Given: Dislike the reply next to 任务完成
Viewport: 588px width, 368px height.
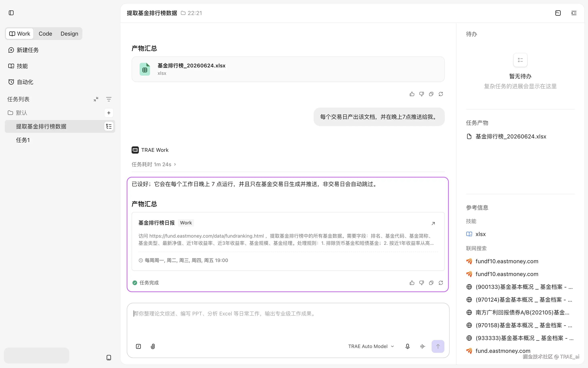Looking at the screenshot, I should tap(422, 283).
